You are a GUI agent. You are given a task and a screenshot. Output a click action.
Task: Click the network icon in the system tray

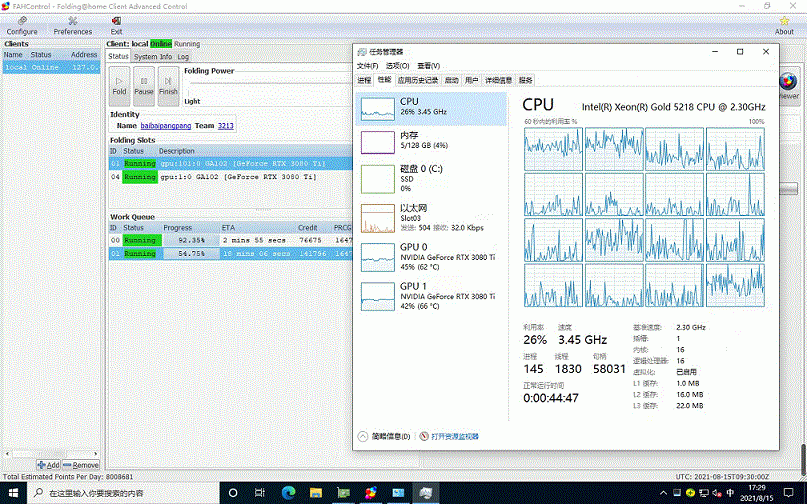tap(704, 493)
